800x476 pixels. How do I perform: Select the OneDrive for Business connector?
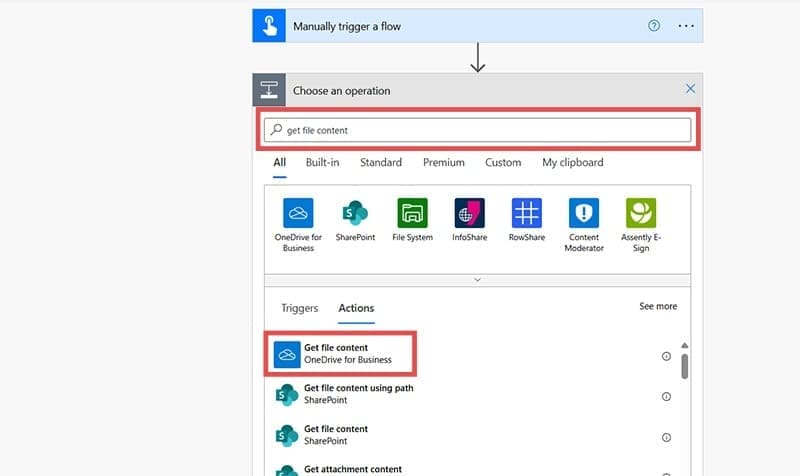[298, 225]
